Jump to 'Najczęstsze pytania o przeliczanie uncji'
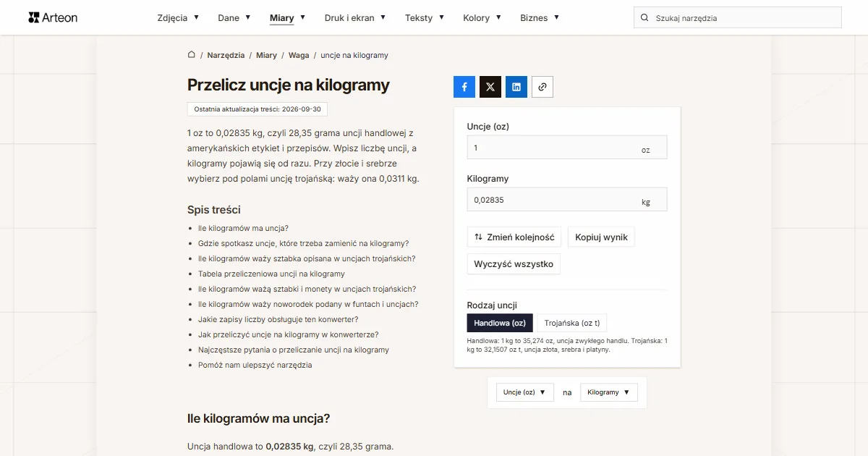This screenshot has width=868, height=456. [x=294, y=350]
